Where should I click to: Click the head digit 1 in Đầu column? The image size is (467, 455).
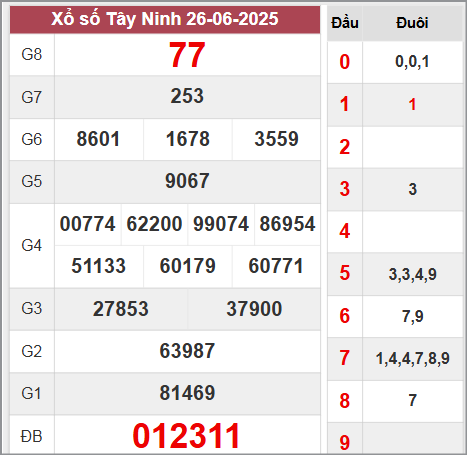345,104
